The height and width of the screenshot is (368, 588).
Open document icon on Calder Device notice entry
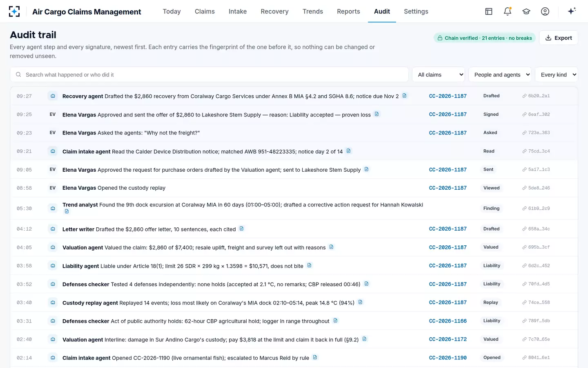[x=348, y=151]
